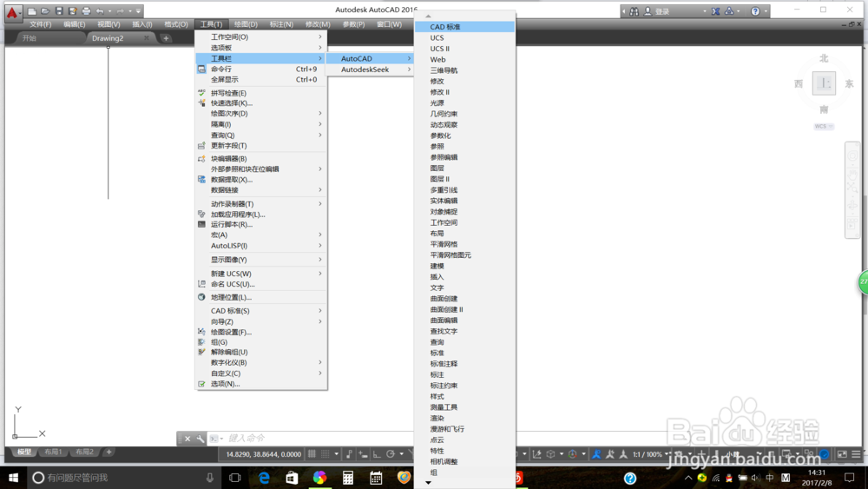This screenshot has width=868, height=489.
Task: Select the 修改 II toolbar entry
Action: tap(464, 92)
